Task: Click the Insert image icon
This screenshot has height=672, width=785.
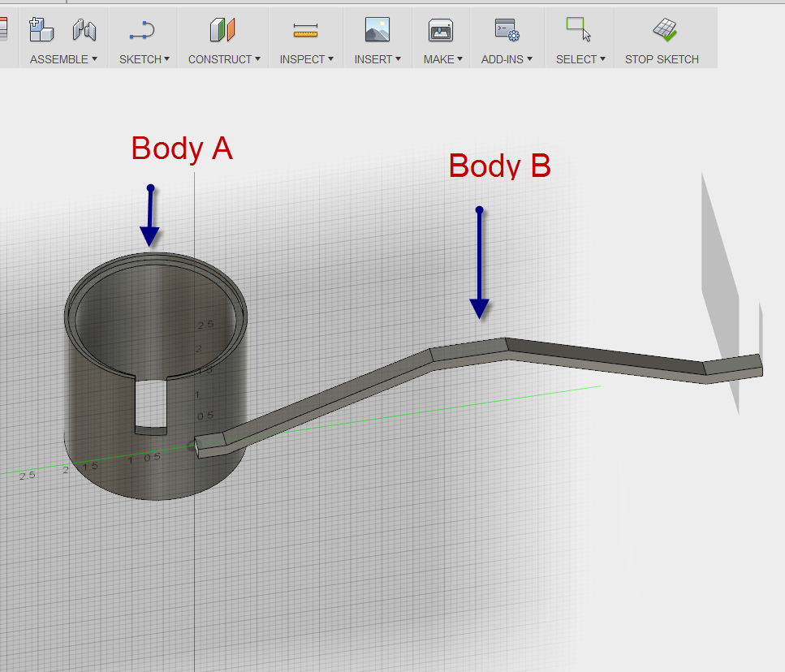Action: click(x=377, y=30)
